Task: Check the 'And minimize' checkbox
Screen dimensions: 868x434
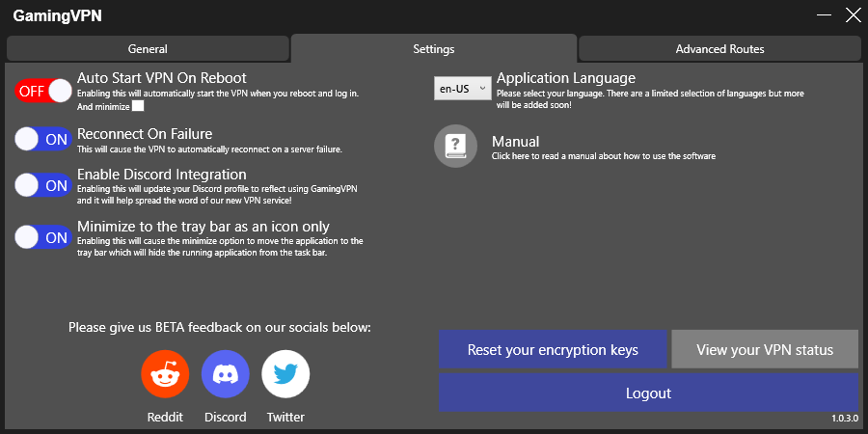Action: click(x=138, y=107)
